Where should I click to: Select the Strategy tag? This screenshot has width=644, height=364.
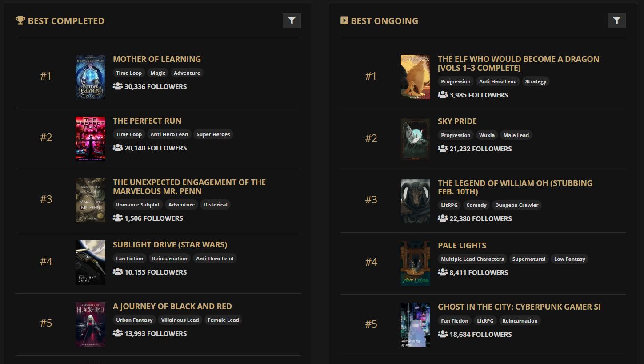click(x=536, y=81)
